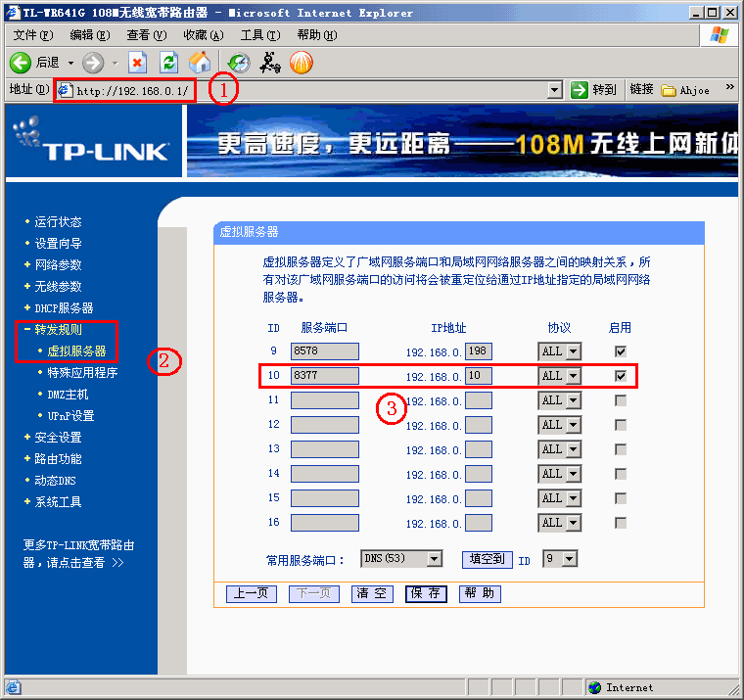Open the protocol dropdown for ID 12
This screenshot has width=744, height=700.
(x=559, y=425)
